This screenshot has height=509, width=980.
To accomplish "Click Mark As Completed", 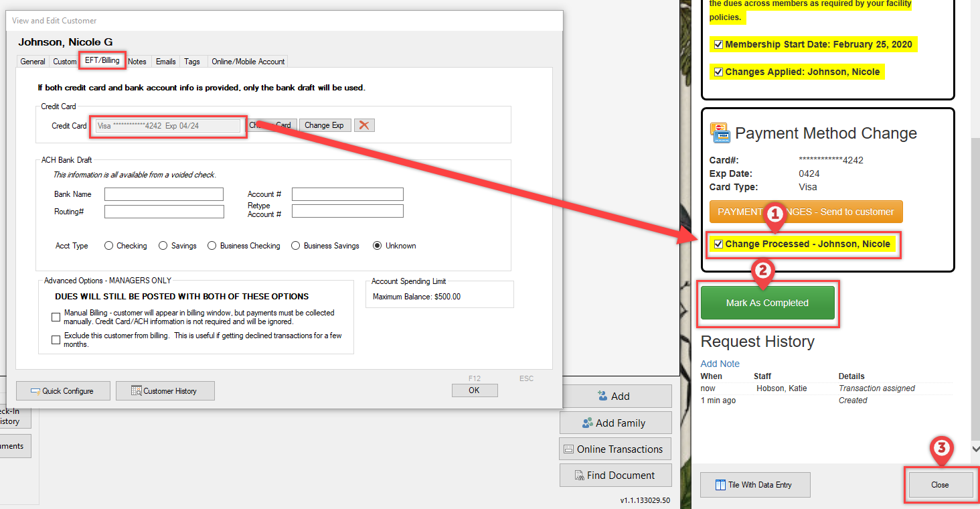I will 768,303.
